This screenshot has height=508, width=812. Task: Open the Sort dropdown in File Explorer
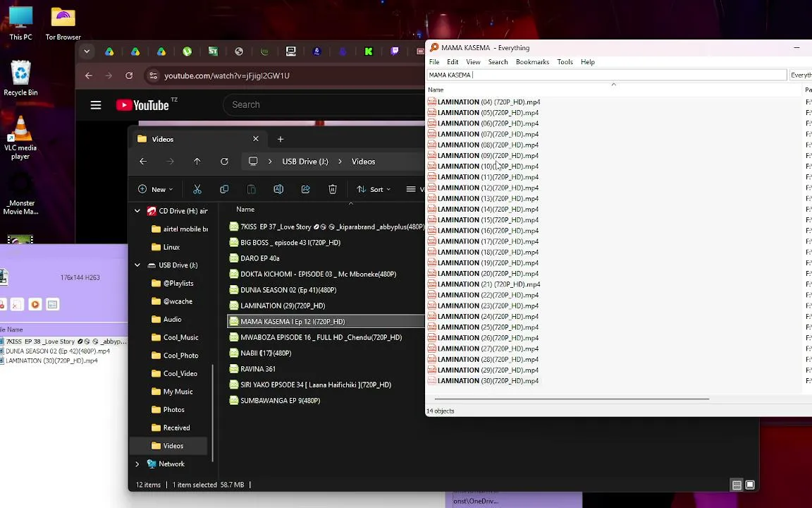pyautogui.click(x=374, y=189)
